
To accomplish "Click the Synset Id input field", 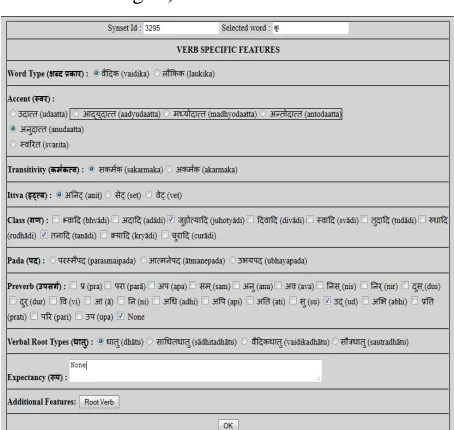I will [x=181, y=28].
